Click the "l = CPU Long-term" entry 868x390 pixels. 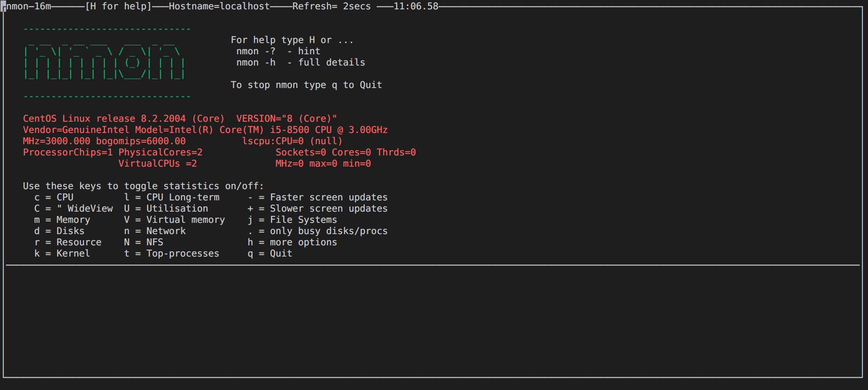click(x=172, y=198)
